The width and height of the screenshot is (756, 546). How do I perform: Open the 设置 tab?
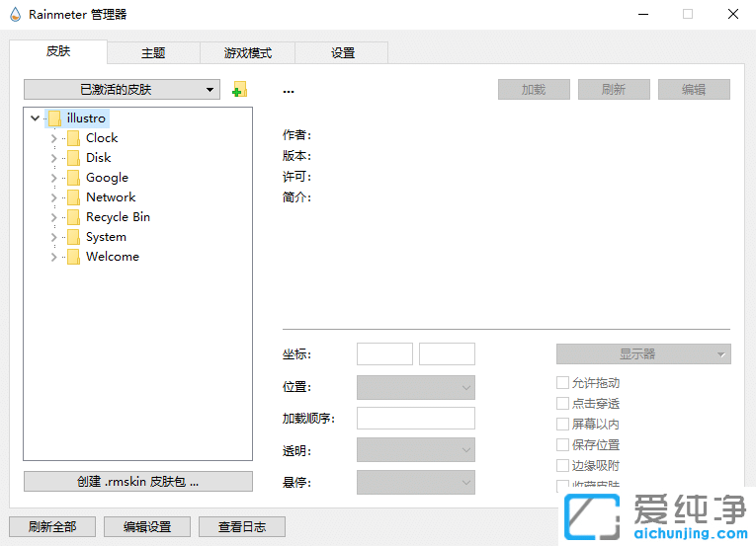click(342, 53)
